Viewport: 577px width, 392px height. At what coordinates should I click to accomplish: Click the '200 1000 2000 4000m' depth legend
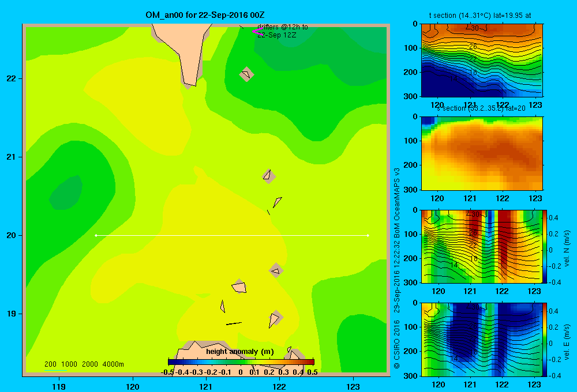84,364
